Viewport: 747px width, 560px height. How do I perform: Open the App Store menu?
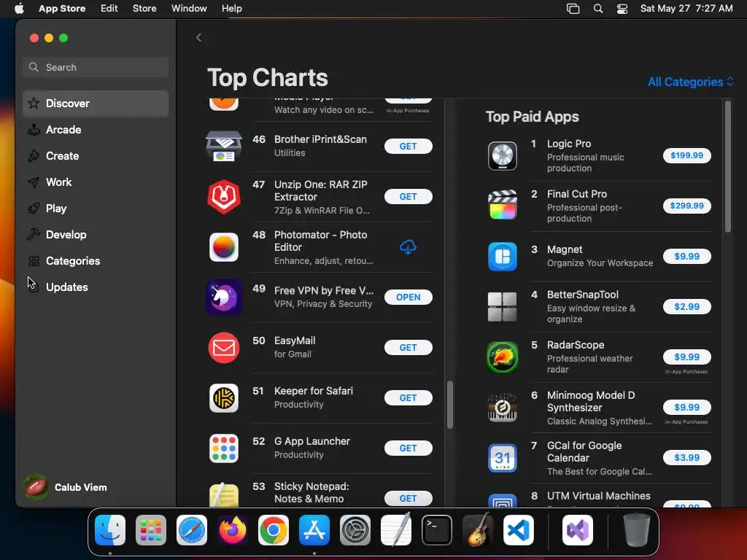[62, 9]
